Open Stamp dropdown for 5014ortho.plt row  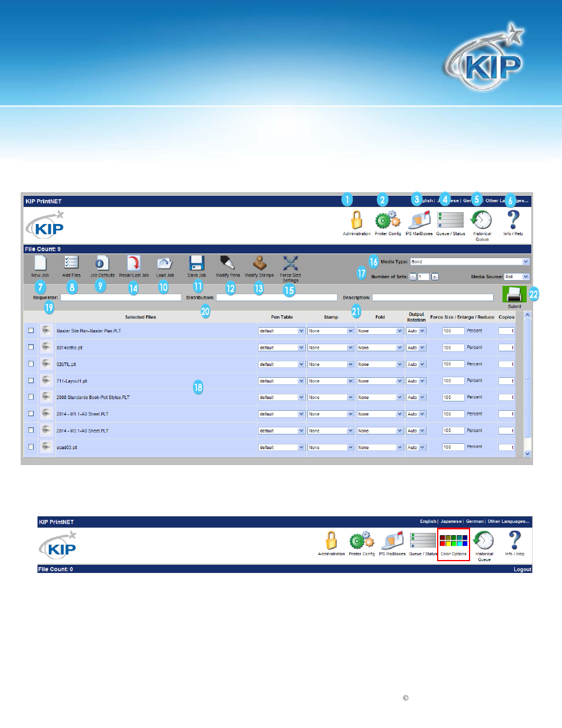tap(330, 348)
